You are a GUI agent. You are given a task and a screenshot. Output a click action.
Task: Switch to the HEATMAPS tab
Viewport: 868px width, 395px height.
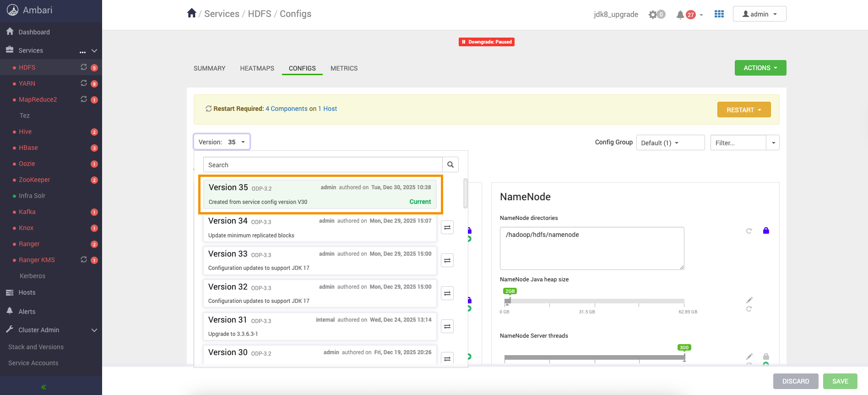[x=257, y=68]
